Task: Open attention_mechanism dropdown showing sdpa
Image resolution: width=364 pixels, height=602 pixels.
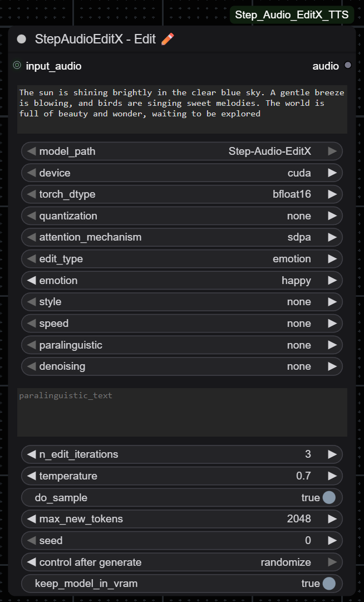Action: 182,237
